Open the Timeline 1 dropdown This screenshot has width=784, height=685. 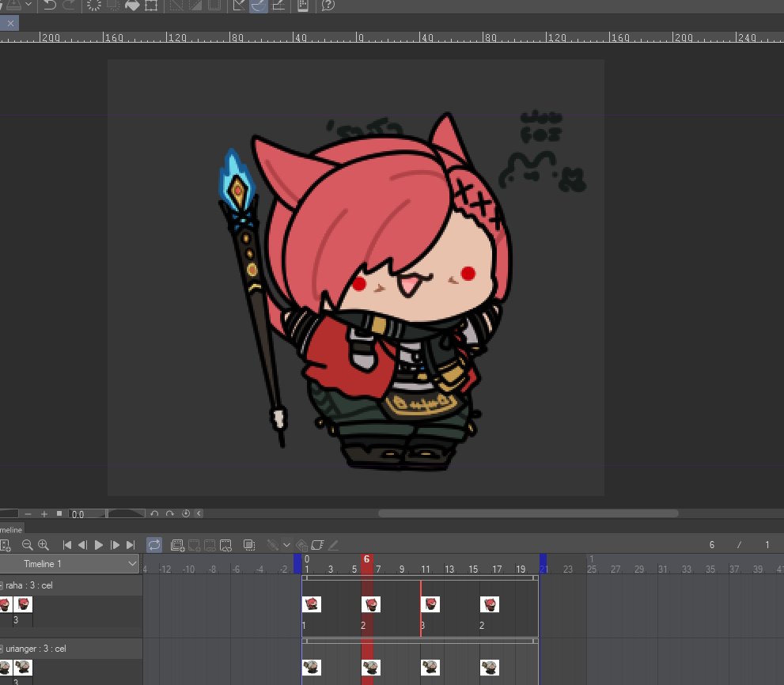pos(69,564)
